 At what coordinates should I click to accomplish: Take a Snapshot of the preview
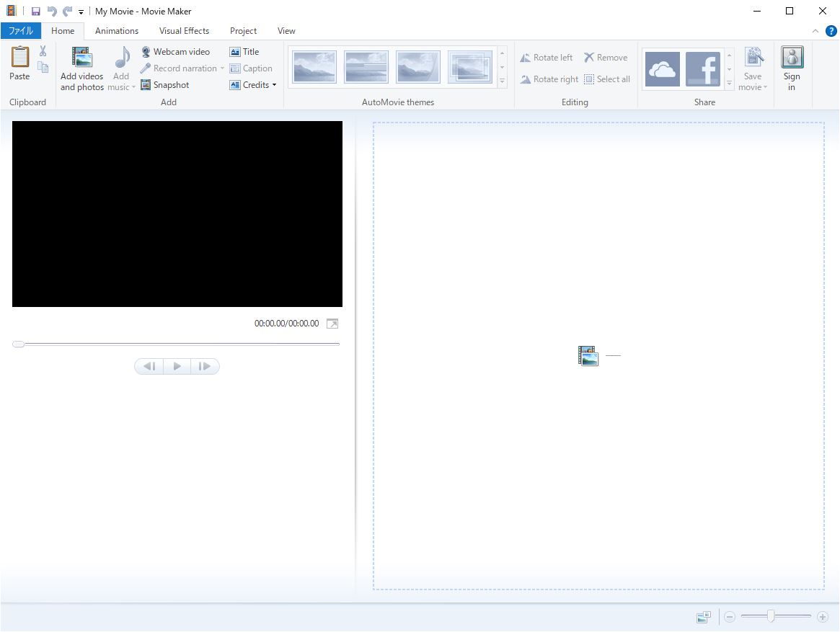[x=165, y=84]
